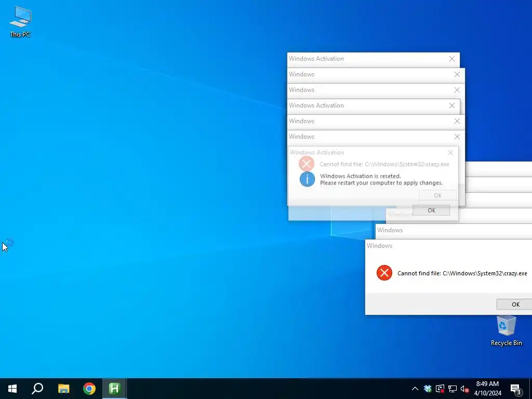
Task: Open the Windows Start menu
Action: 12,389
